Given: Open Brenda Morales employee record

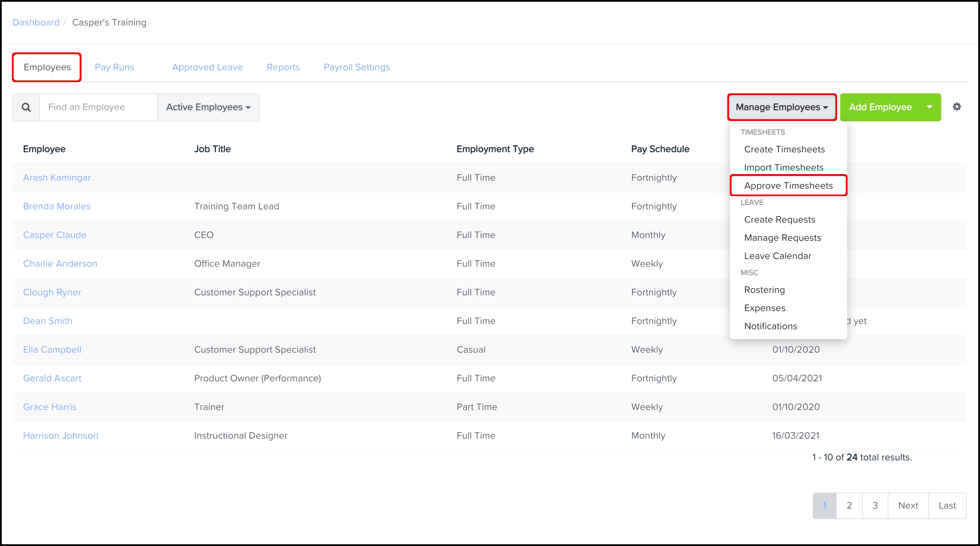Looking at the screenshot, I should tap(57, 206).
